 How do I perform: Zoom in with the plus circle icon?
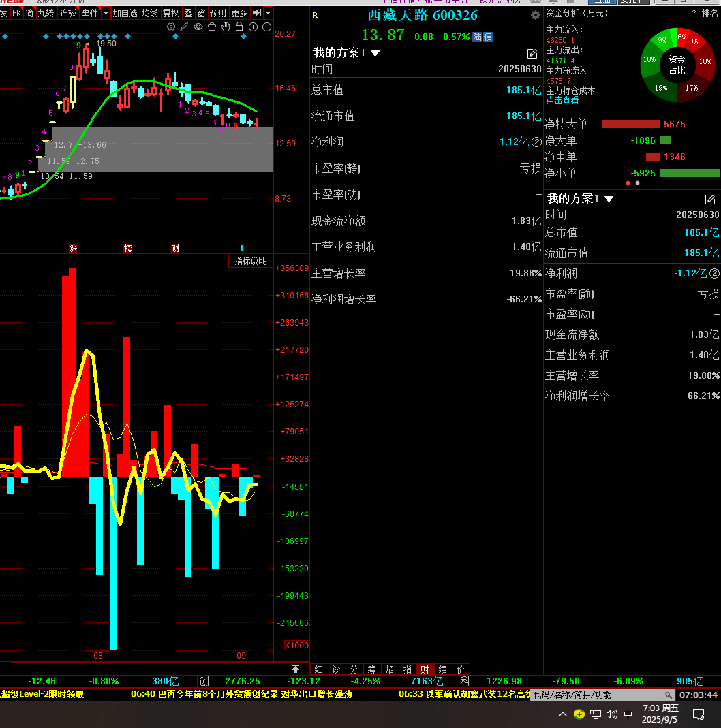point(254,27)
